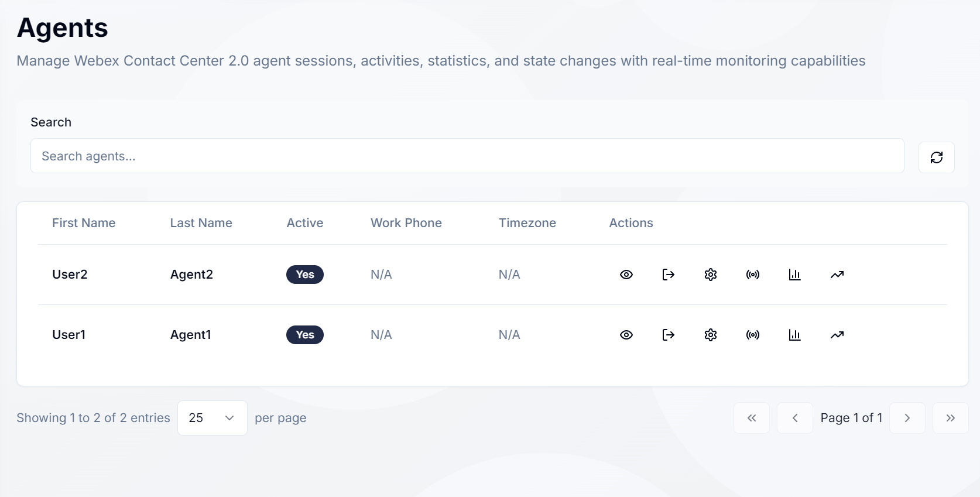This screenshot has height=497, width=980.
Task: Refresh the agents list
Action: click(x=936, y=157)
